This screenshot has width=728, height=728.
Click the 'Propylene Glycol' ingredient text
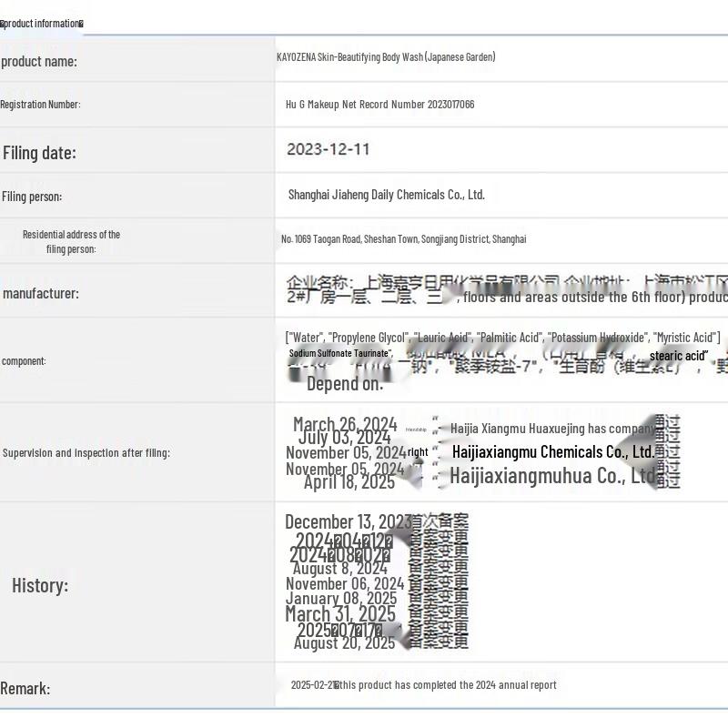pos(367,338)
